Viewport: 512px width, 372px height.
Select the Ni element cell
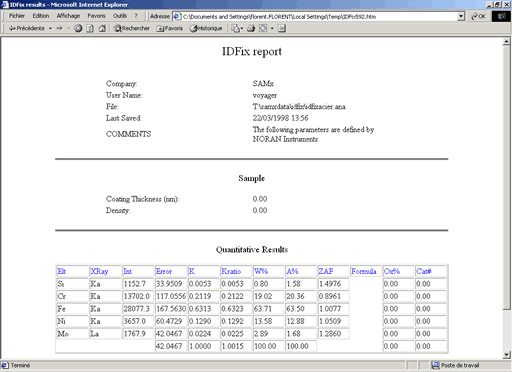pyautogui.click(x=72, y=321)
